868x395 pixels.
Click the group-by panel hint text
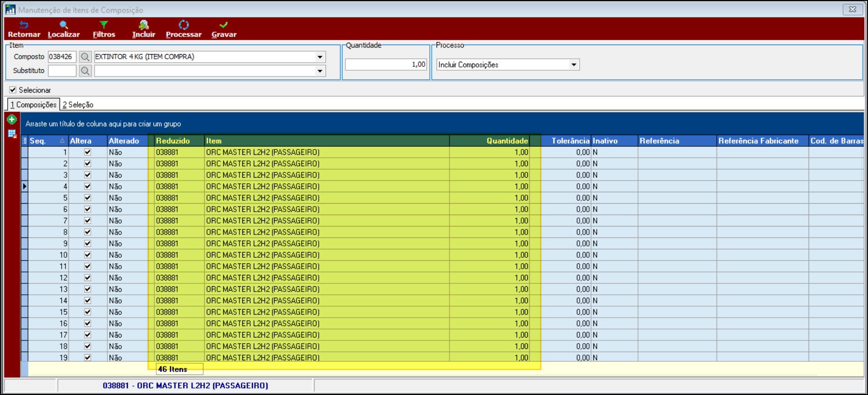click(103, 124)
